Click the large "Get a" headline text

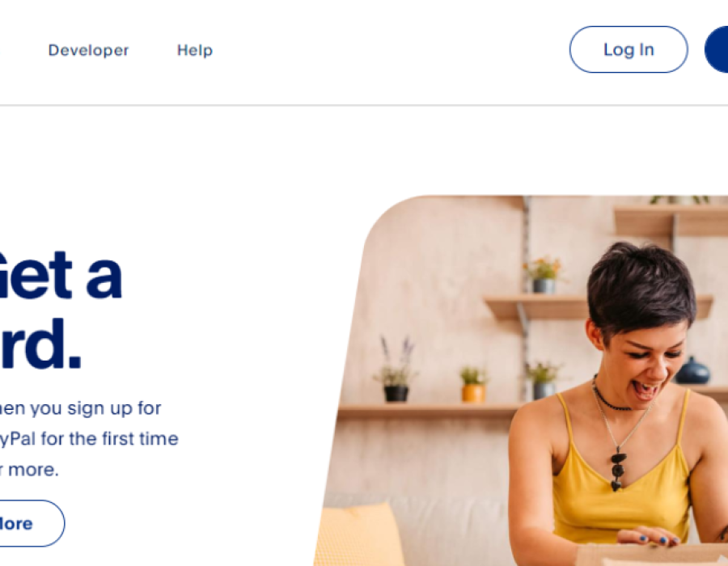point(59,276)
